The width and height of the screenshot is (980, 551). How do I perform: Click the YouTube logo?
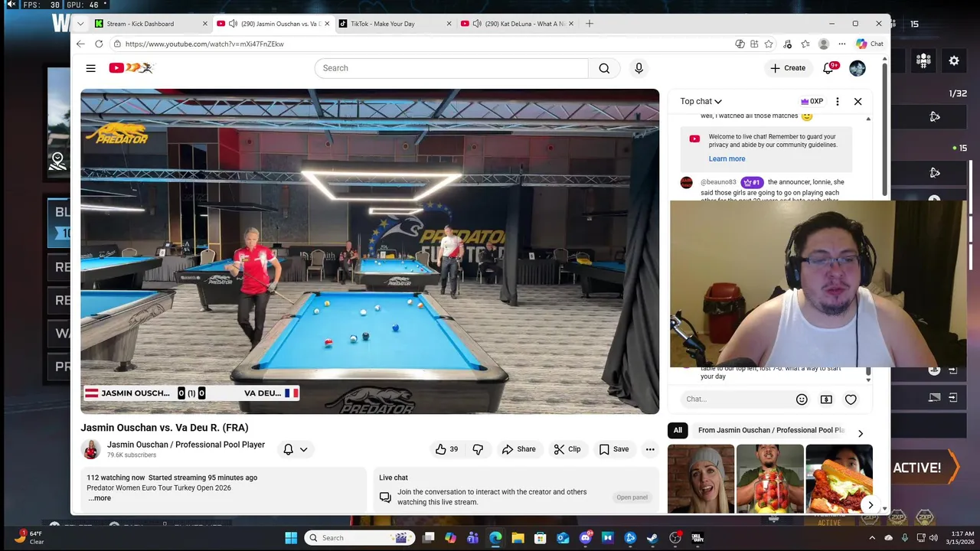click(x=131, y=68)
